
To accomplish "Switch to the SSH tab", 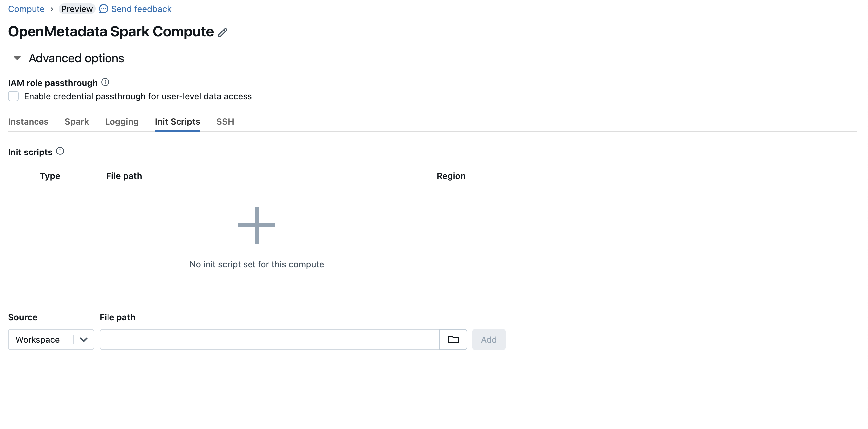I will point(225,122).
